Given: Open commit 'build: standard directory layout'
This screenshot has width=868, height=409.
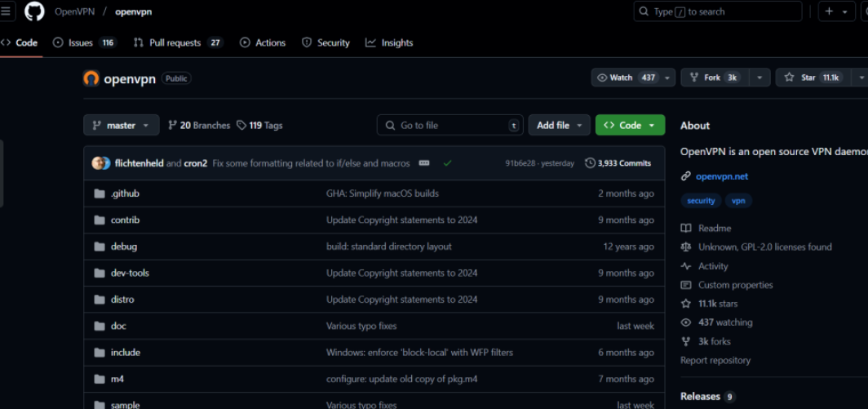Looking at the screenshot, I should [x=389, y=247].
